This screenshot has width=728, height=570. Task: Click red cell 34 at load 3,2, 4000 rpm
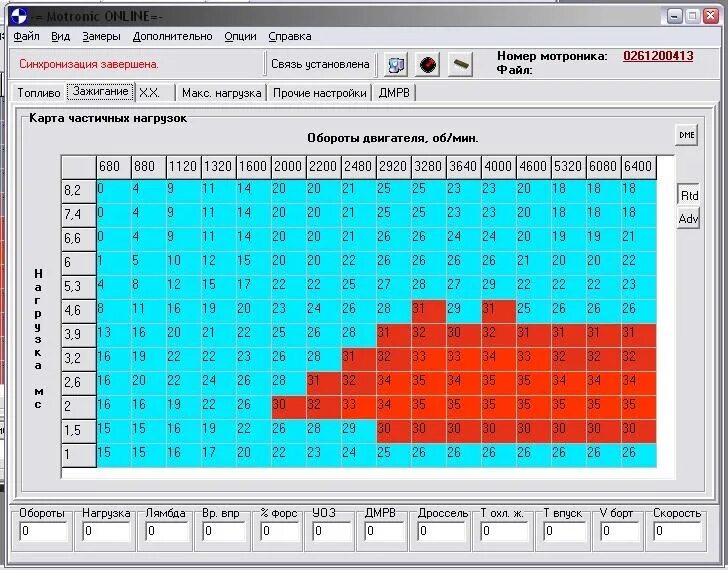point(499,359)
